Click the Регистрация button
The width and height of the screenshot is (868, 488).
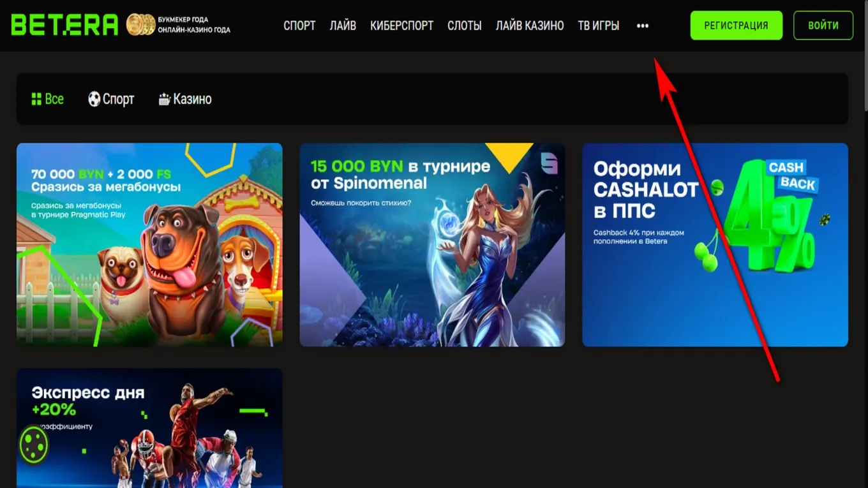[x=736, y=26]
